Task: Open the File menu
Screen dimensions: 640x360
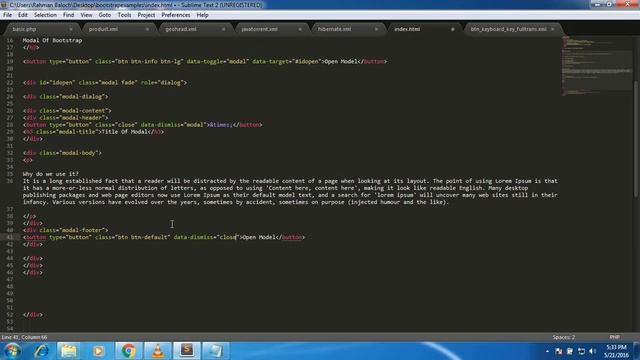Action: (7, 15)
